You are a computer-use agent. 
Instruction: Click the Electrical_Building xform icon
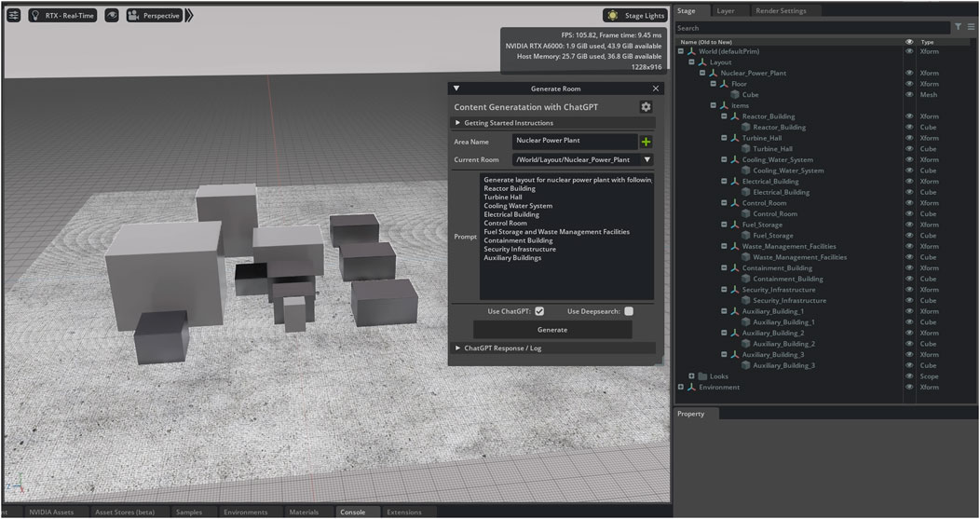click(735, 182)
